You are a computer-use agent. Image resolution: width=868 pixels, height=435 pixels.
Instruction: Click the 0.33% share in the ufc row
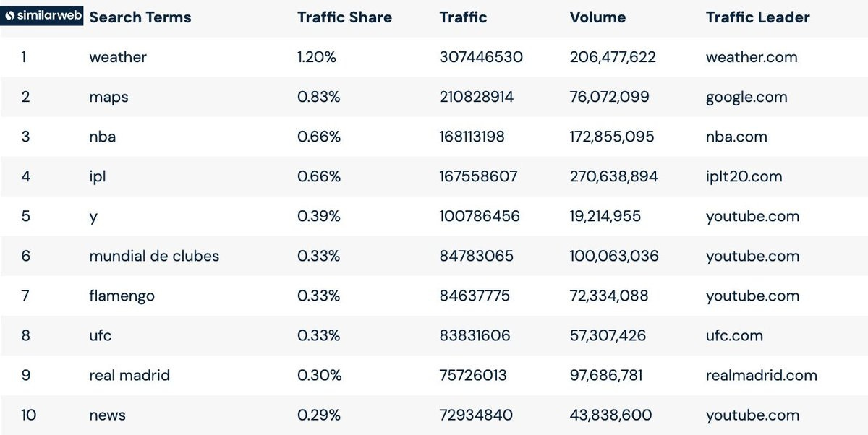coord(319,335)
